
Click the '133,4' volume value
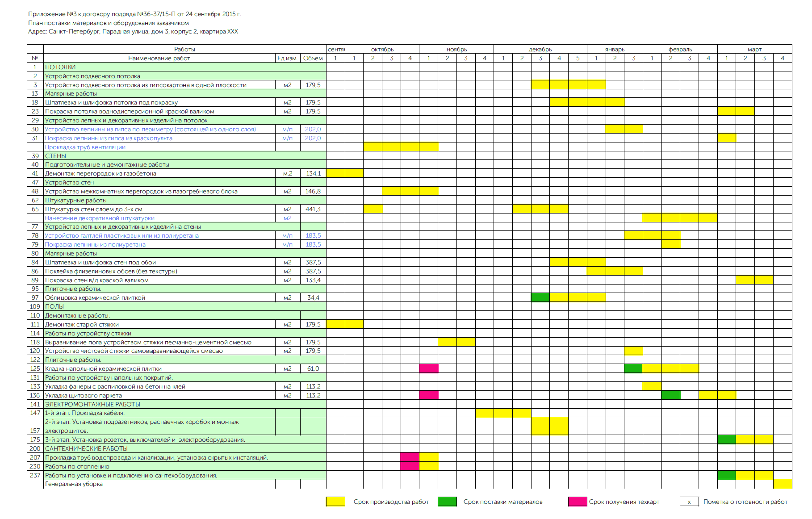coord(313,280)
